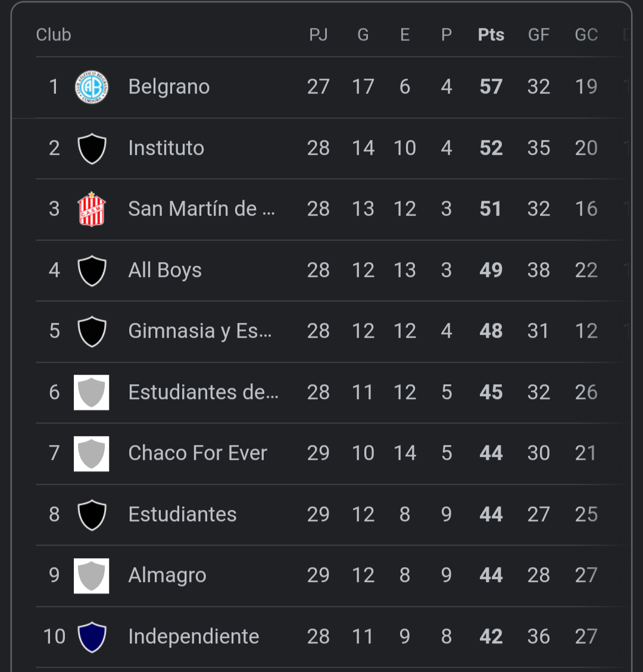Screen dimensions: 643x672
Task: Open the Instituto team name
Action: point(166,148)
